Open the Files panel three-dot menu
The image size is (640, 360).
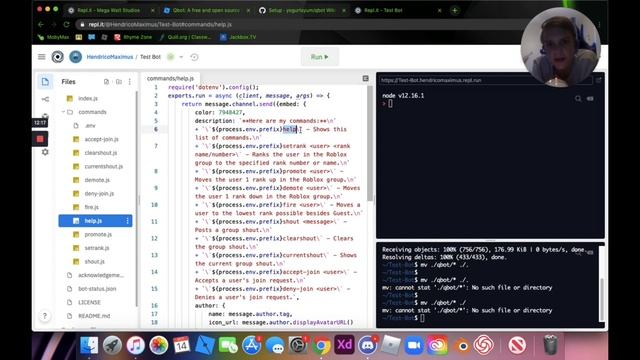[x=130, y=82]
